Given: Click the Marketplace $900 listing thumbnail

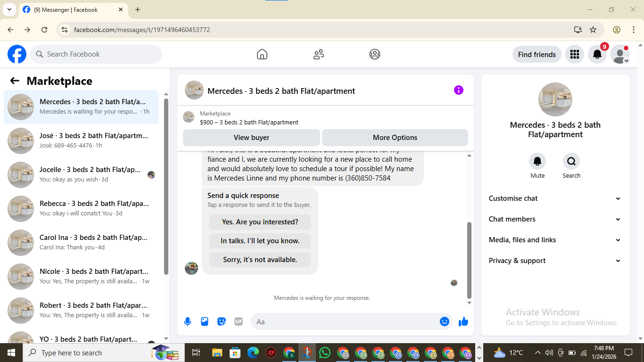Looking at the screenshot, I should [189, 117].
